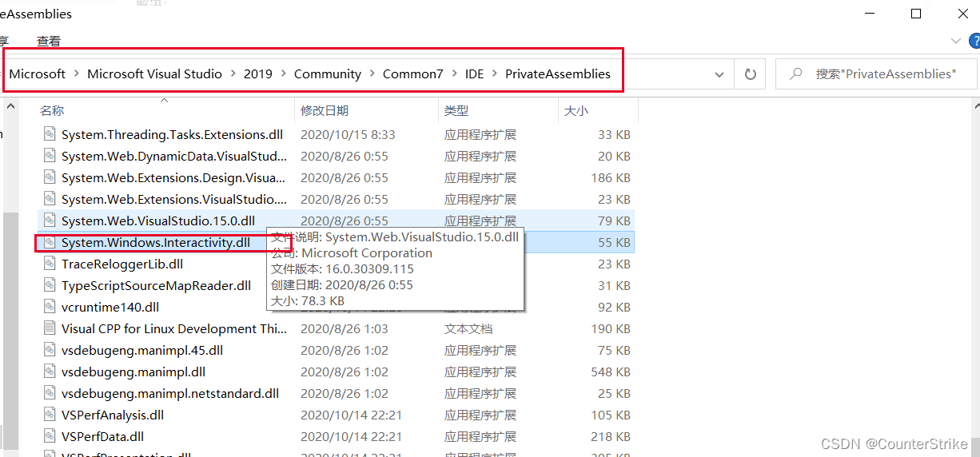Viewport: 980px width, 457px height.
Task: Click the 190 KB size cell
Action: pos(611,328)
